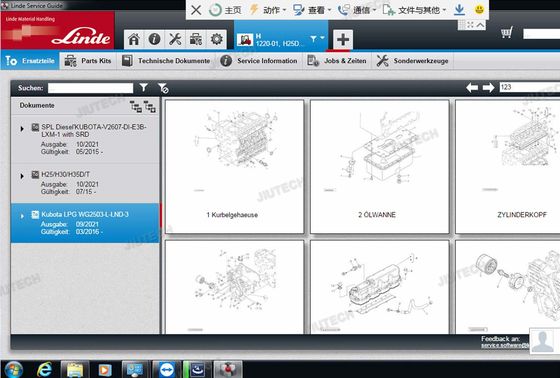The image size is (560, 378).
Task: Apply the search filter funnel icon
Action: point(144,87)
